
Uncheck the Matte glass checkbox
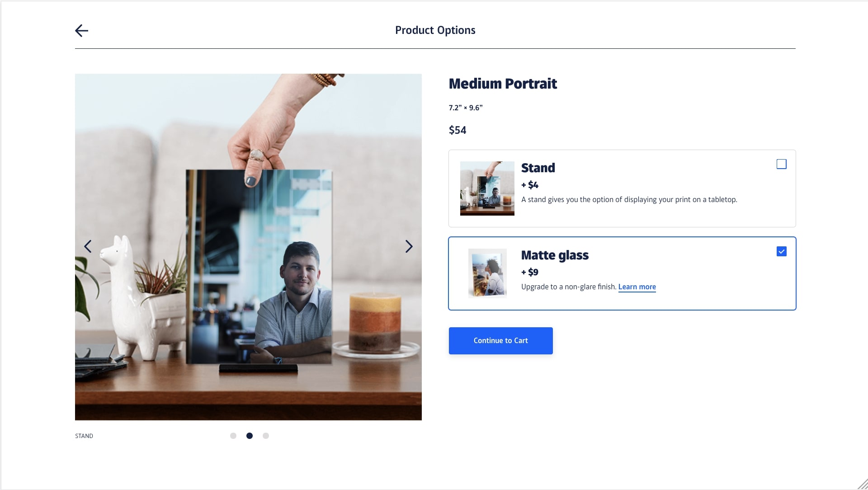point(781,251)
